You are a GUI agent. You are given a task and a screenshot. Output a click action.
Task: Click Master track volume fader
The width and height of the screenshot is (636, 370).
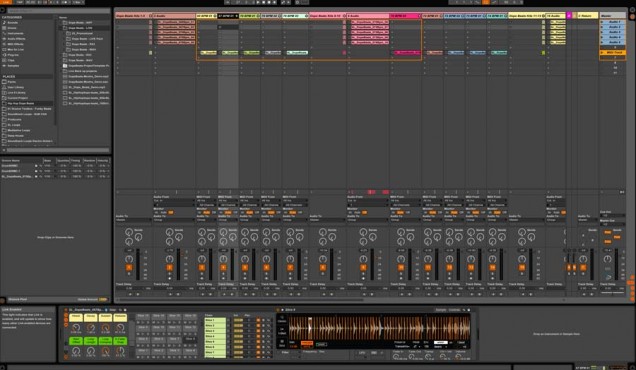pos(617,264)
